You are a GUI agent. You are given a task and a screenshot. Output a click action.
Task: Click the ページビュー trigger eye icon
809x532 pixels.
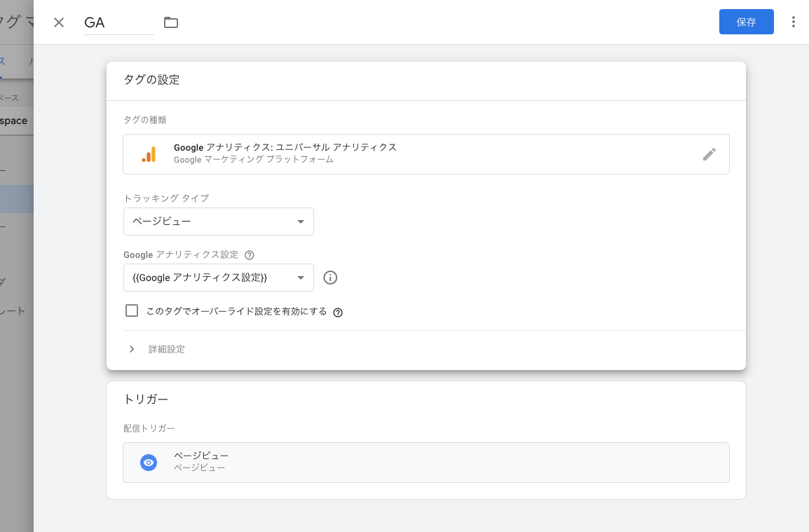tap(149, 463)
